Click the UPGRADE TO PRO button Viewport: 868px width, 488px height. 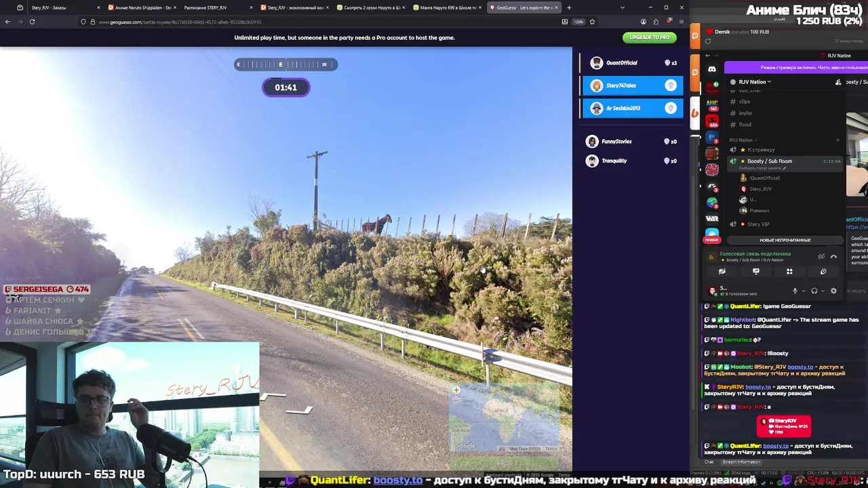coord(649,37)
